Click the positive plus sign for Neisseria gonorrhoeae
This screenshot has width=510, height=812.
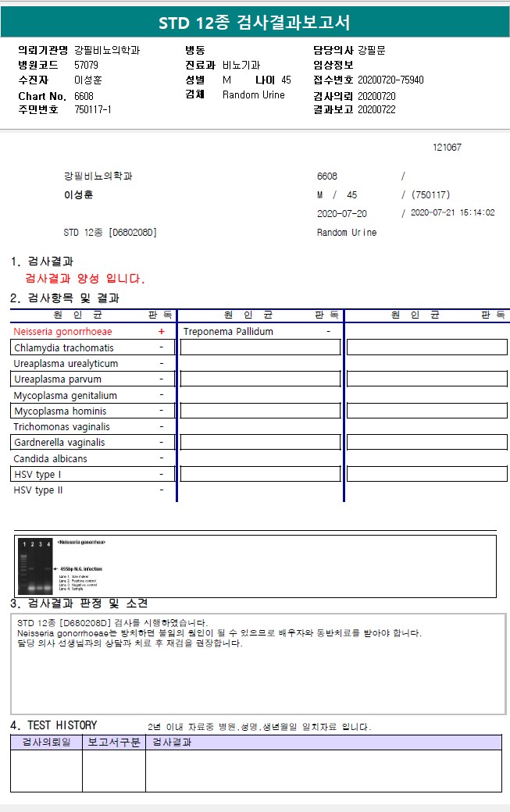tap(162, 331)
